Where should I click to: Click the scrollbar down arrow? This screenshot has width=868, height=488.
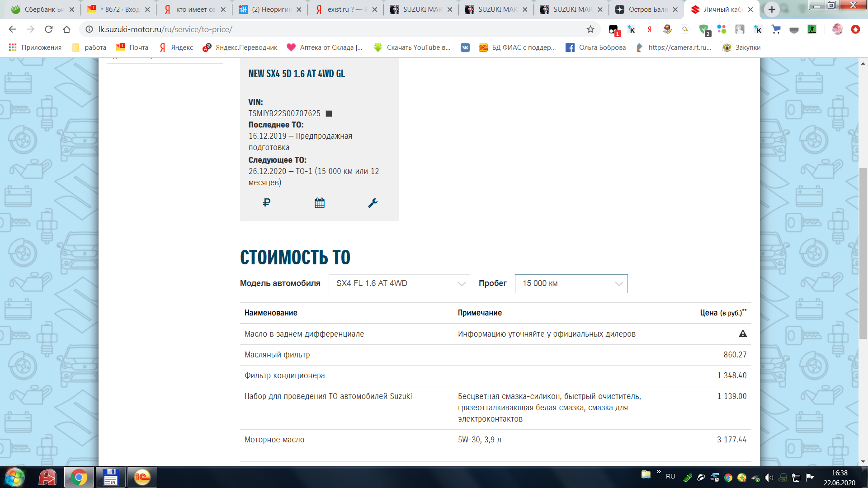pyautogui.click(x=863, y=461)
